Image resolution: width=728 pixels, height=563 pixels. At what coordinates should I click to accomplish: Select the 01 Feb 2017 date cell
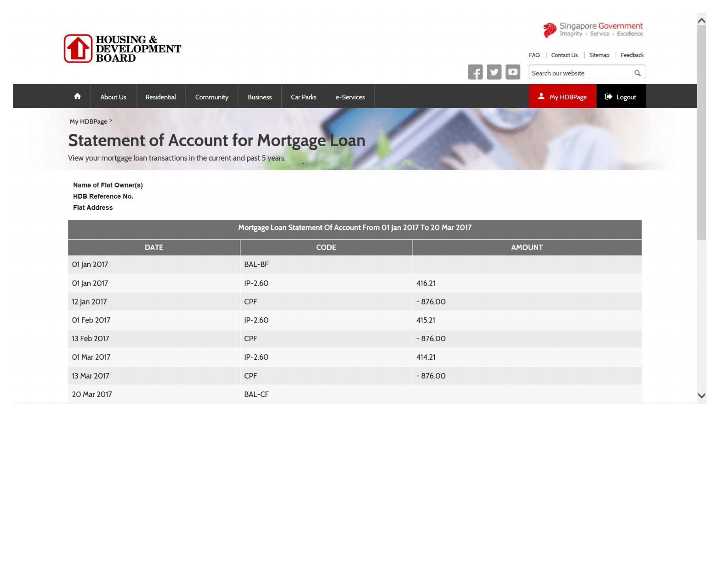point(154,320)
